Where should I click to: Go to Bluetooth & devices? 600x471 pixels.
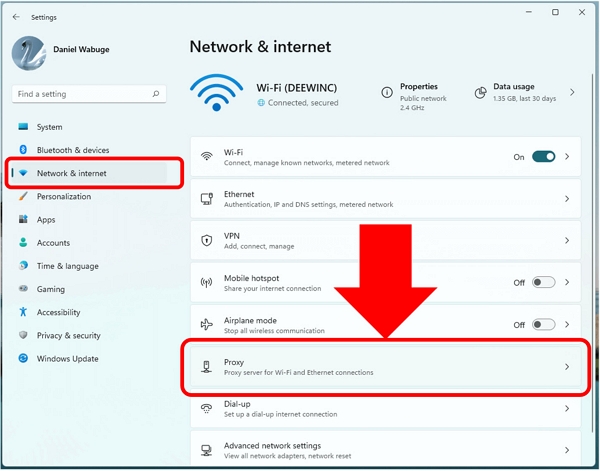(x=73, y=150)
